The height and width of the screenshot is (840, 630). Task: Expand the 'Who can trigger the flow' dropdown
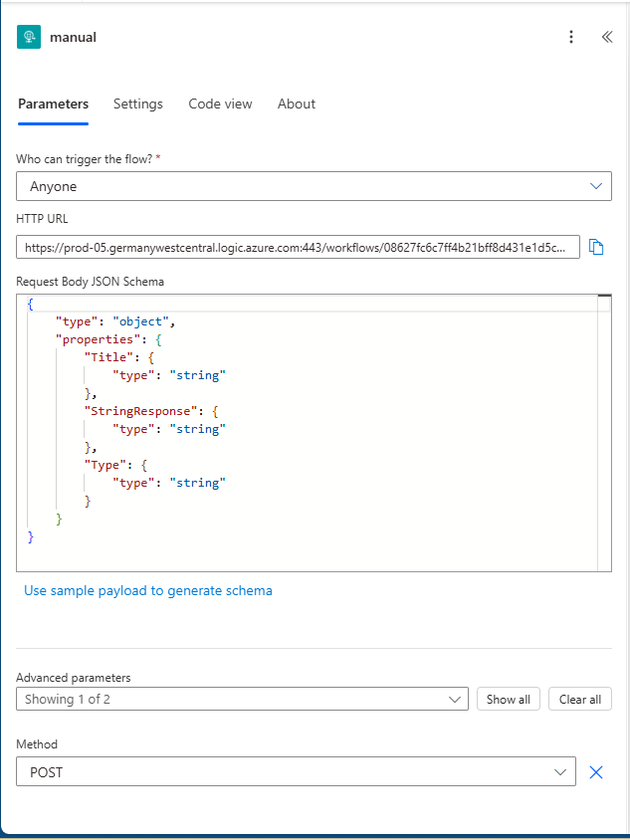click(x=314, y=186)
